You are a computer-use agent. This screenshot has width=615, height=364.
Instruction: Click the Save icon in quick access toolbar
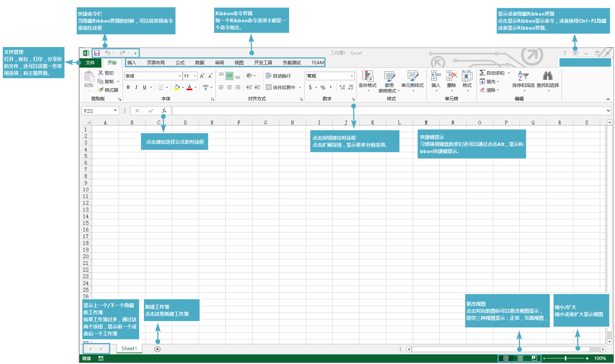pyautogui.click(x=97, y=53)
